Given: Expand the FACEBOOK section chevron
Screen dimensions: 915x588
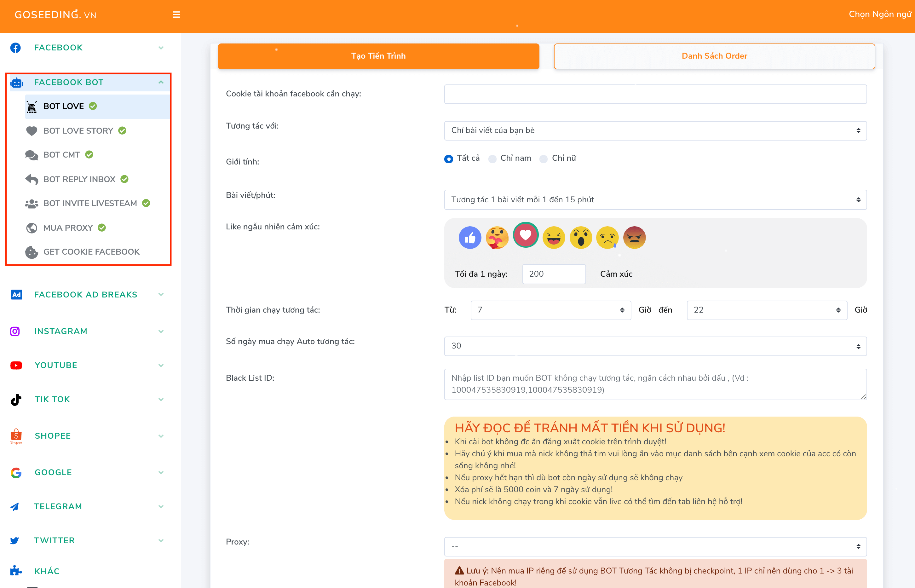Looking at the screenshot, I should tap(161, 48).
